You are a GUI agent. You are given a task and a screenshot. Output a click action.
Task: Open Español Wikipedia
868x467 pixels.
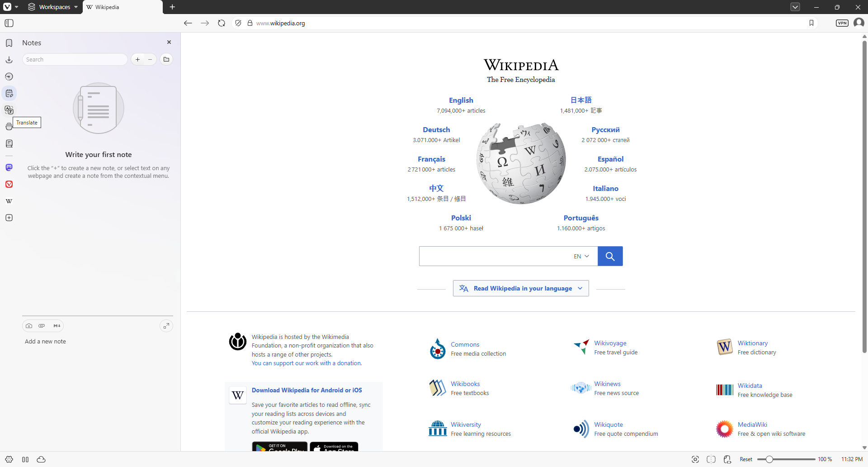610,159
